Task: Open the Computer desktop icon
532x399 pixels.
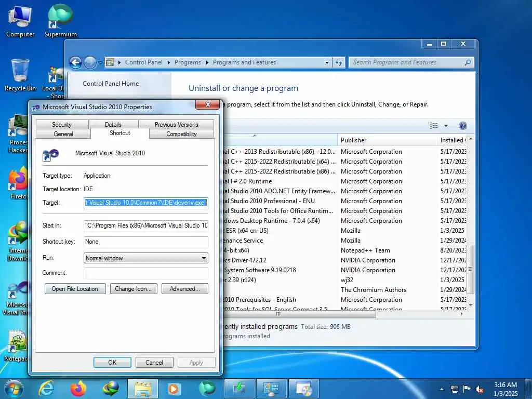Action: 20,21
